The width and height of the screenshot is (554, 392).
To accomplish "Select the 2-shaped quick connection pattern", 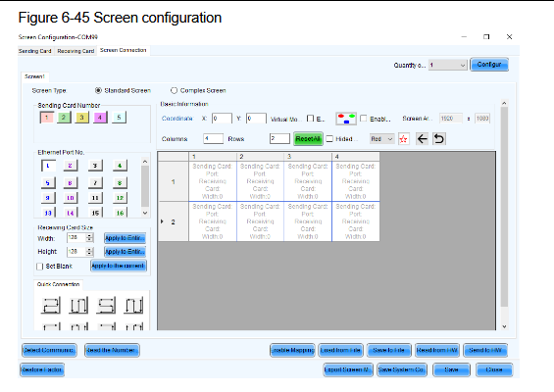I will [x=51, y=305].
